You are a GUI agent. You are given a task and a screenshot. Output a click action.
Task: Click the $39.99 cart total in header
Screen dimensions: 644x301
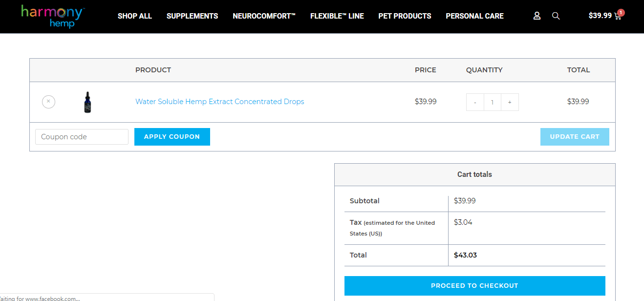[600, 16]
